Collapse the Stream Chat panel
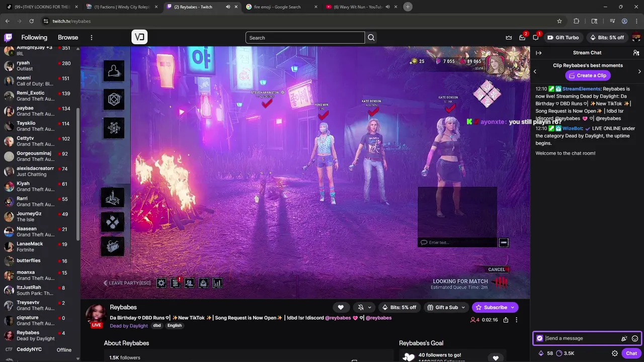This screenshot has height=362, width=644. pyautogui.click(x=538, y=53)
